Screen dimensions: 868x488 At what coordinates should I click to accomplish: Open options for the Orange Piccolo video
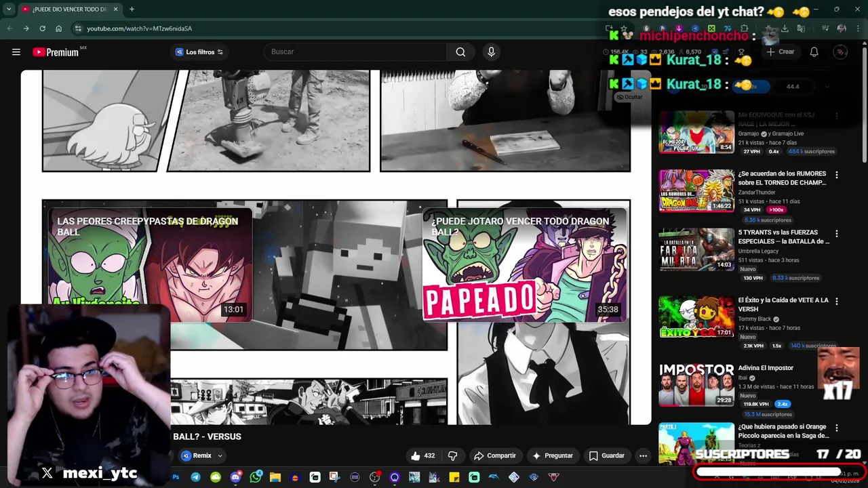point(836,428)
